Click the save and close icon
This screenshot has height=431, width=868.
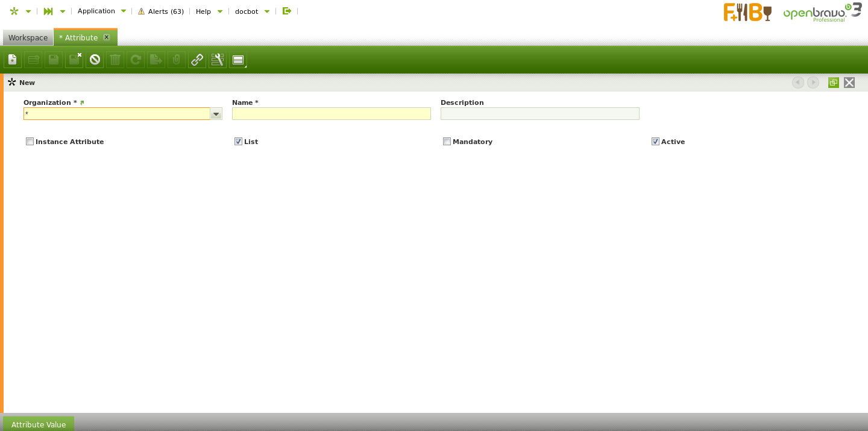(x=74, y=60)
